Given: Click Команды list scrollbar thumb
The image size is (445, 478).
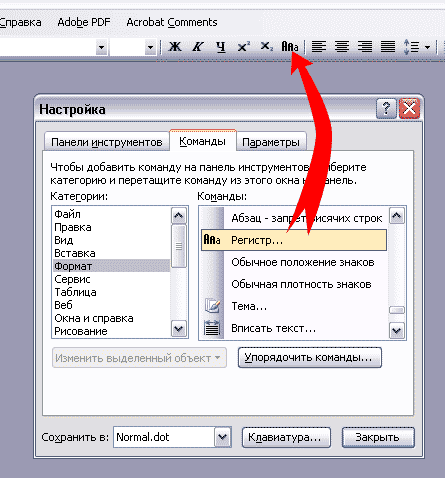Looking at the screenshot, I should [397, 310].
